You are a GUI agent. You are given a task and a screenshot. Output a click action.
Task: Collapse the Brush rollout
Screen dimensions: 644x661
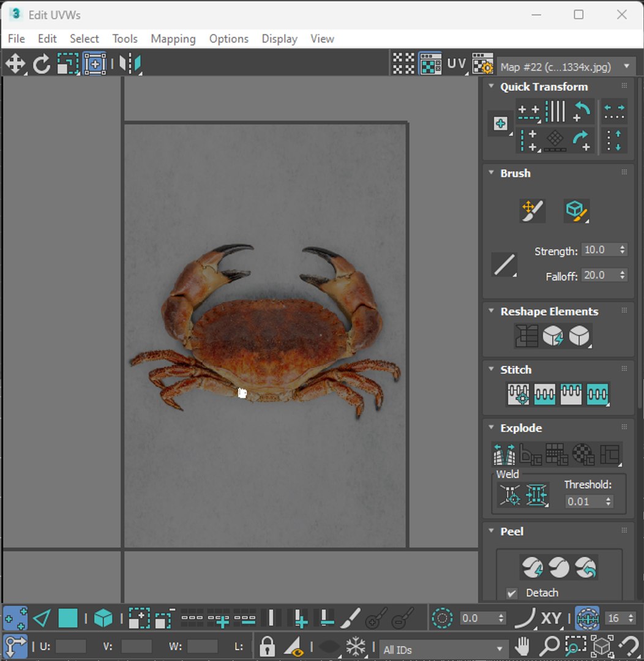[491, 173]
